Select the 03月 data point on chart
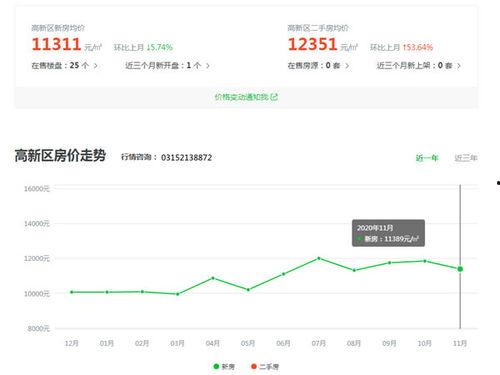Screen dimensions: 500x375 pyautogui.click(x=178, y=294)
